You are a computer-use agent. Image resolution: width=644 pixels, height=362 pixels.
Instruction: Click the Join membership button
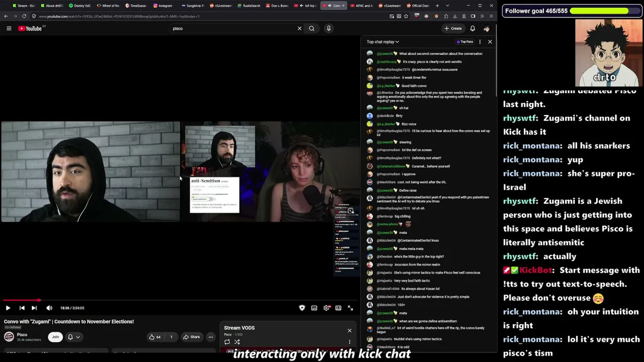[55, 337]
